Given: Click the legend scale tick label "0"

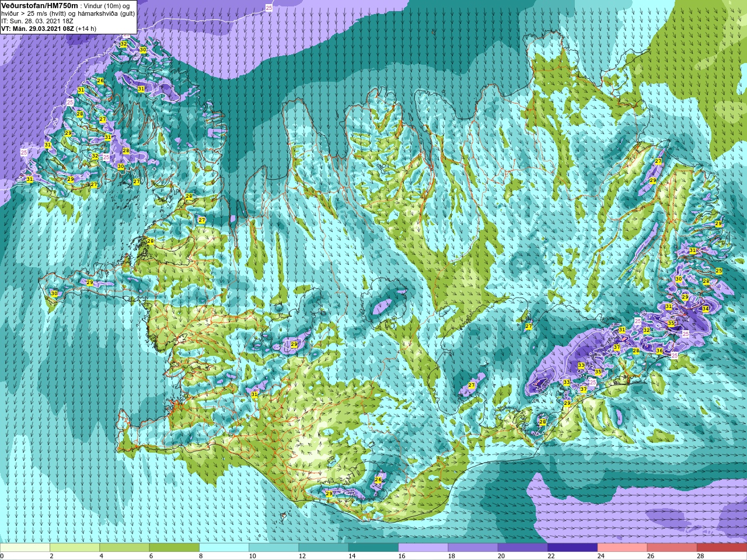Looking at the screenshot, I should 2,556.
